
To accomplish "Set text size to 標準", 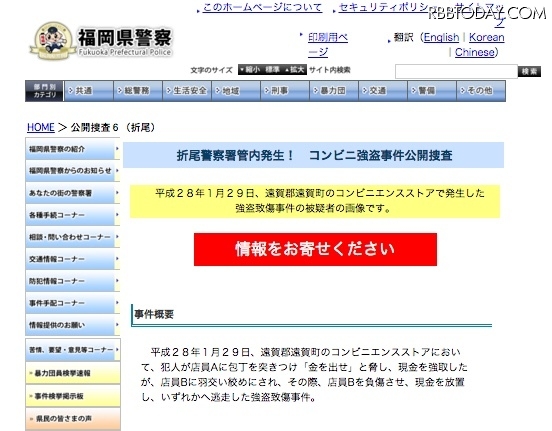I will 272,70.
